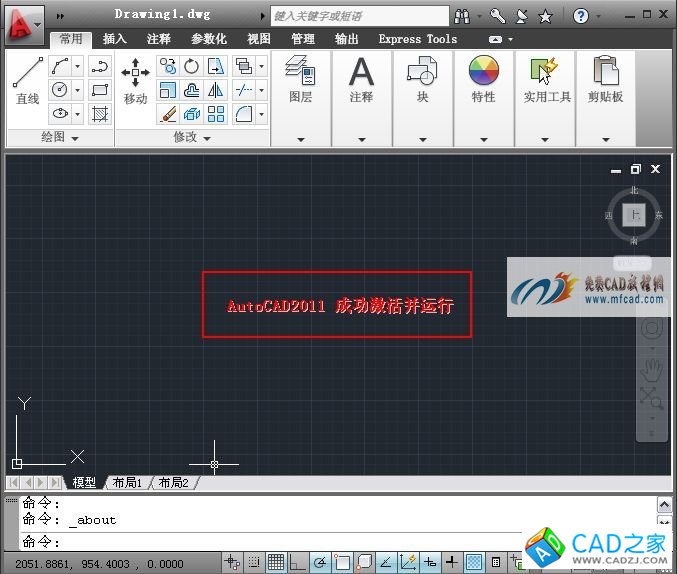677x574 pixels.
Task: Switch to the Insert (插入) ribbon tab
Action: [115, 39]
